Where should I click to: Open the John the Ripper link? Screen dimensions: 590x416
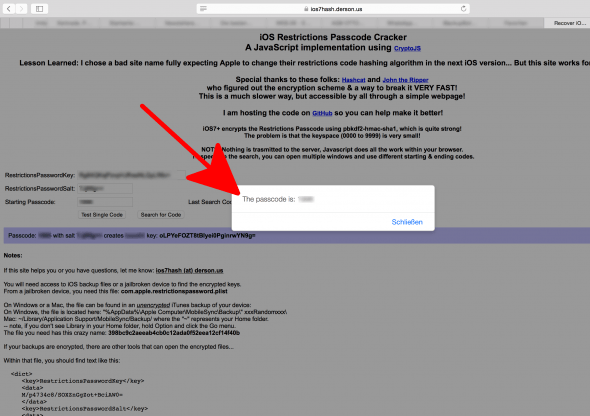pos(405,80)
